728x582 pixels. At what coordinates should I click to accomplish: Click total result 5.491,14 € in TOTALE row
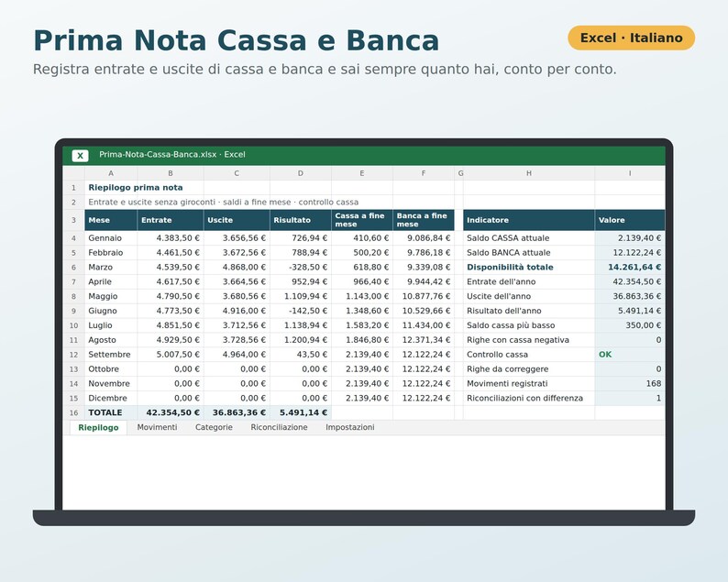(301, 412)
